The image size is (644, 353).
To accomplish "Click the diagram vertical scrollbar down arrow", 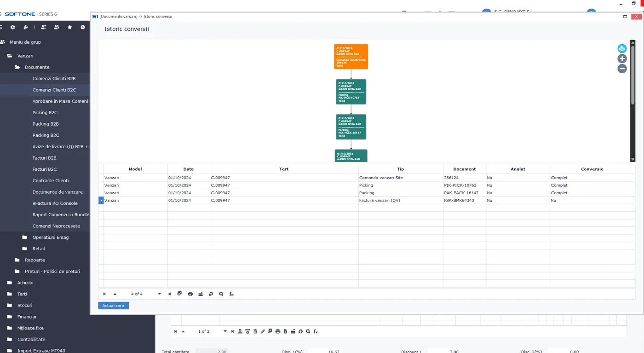I will (632, 159).
